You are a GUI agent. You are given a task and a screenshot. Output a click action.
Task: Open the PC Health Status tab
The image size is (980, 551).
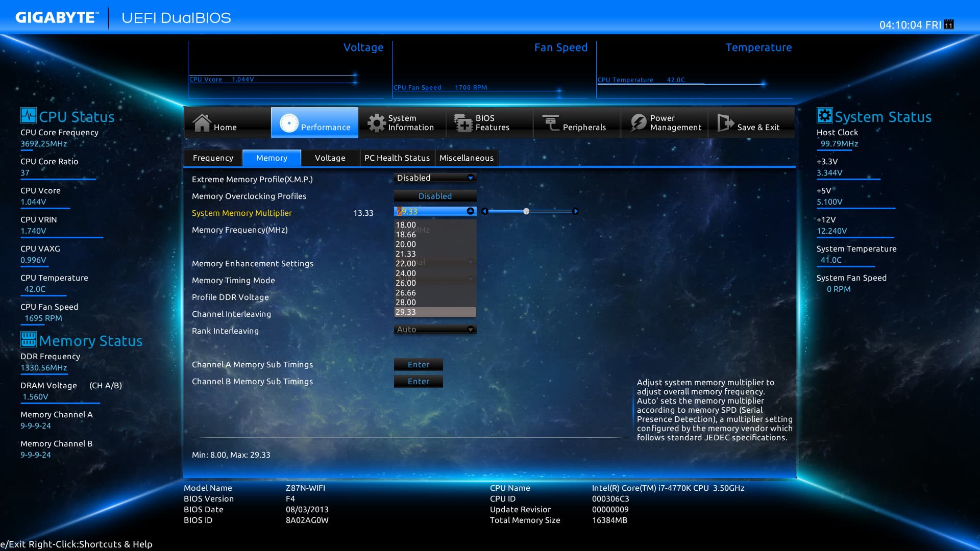click(397, 158)
